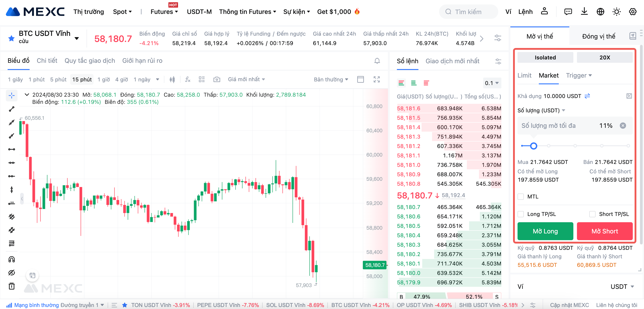Change the 0.1 order book grouping
Viewport: 644px width, 309px height.
pos(492,83)
